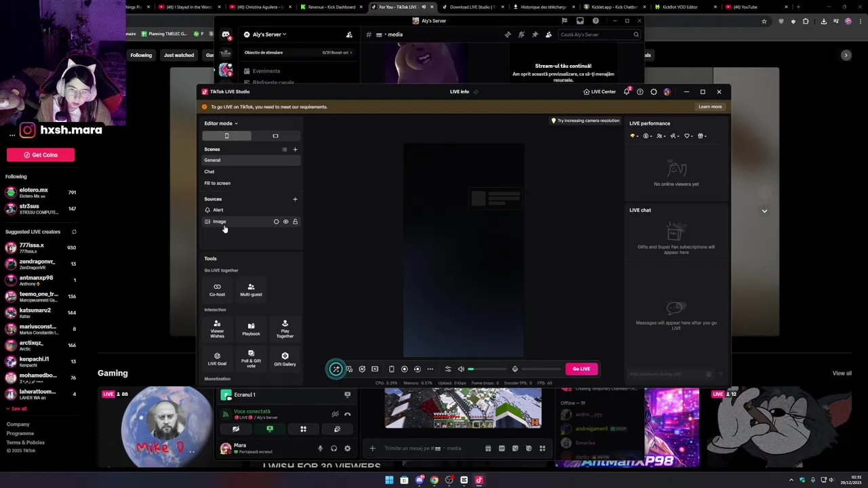Open the likes heart metric dropdown
Image resolution: width=868 pixels, height=488 pixels.
[x=688, y=136]
